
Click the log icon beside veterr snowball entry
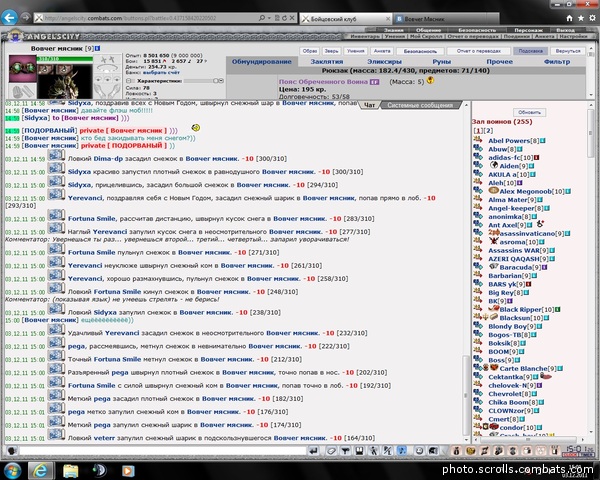tap(56, 435)
